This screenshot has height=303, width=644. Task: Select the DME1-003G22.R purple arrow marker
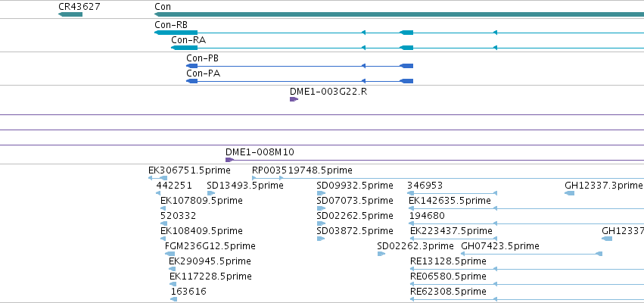(294, 99)
